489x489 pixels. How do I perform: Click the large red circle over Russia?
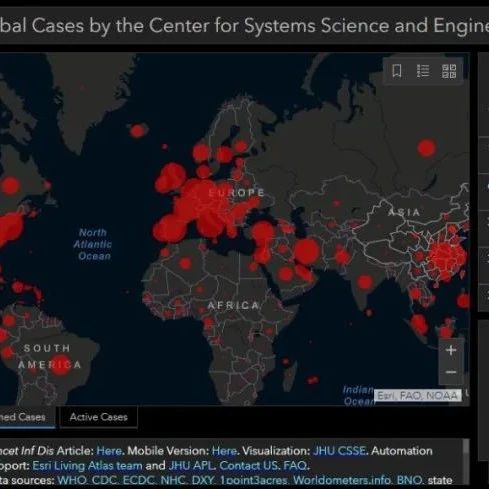pos(426,148)
